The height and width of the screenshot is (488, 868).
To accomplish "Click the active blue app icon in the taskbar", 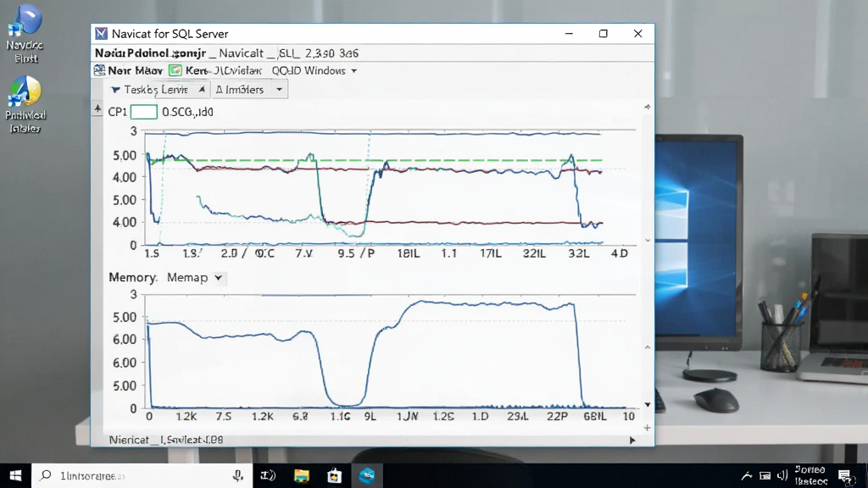I will (x=367, y=476).
